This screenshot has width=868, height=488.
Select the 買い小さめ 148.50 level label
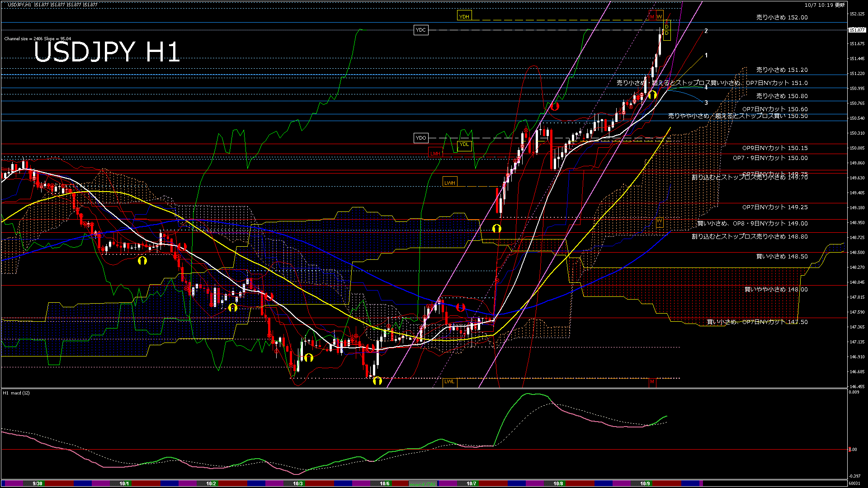pos(782,257)
